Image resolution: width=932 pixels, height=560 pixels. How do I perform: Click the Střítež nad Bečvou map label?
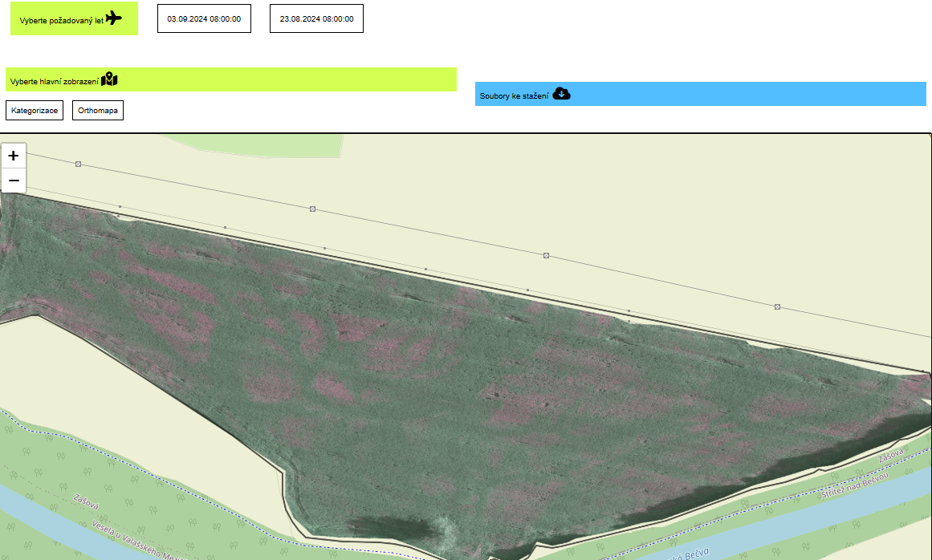pyautogui.click(x=855, y=485)
